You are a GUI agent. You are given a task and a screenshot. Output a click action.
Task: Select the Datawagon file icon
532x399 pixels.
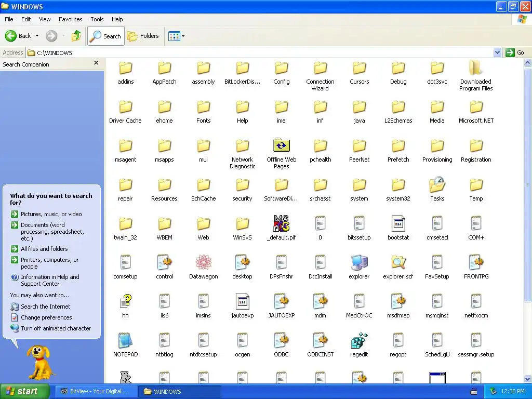pos(203,262)
